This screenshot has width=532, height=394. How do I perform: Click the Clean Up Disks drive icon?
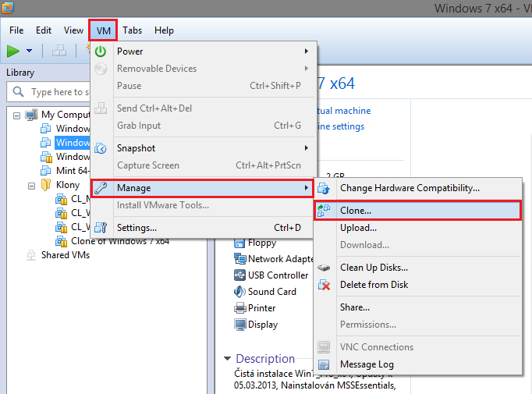click(325, 268)
